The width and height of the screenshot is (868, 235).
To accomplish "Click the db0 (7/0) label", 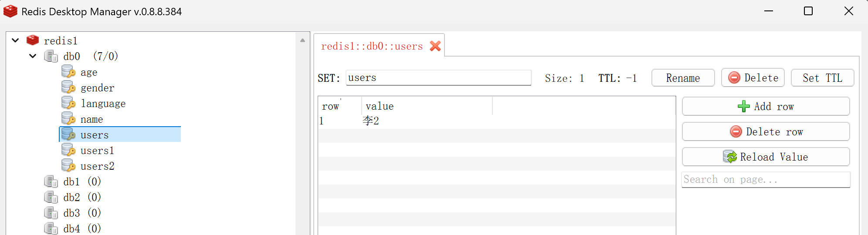I will [91, 56].
